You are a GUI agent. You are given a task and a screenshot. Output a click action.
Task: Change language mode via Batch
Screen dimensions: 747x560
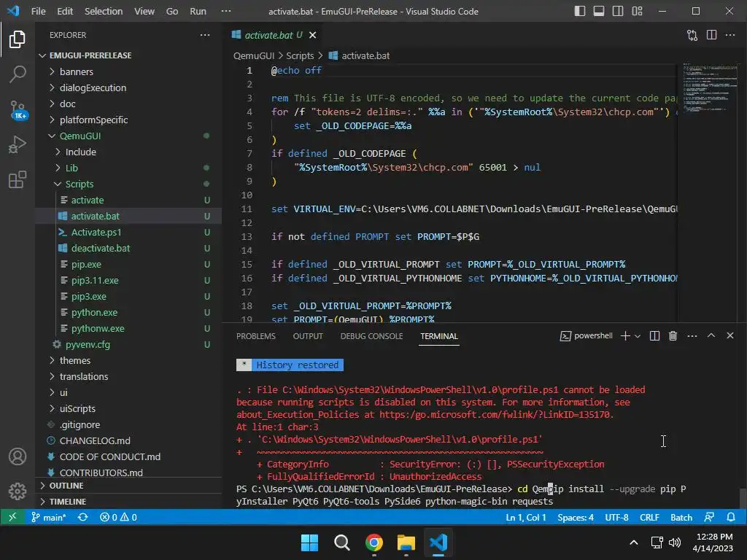tap(681, 517)
